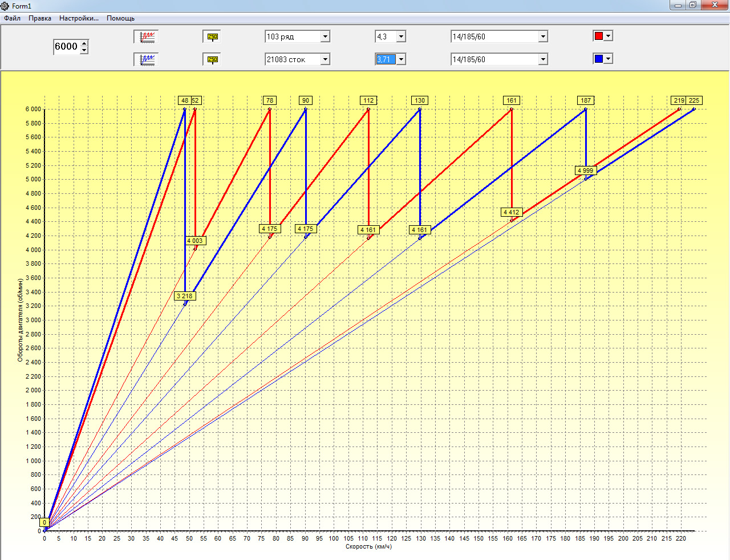This screenshot has width=730, height=560.
Task: Close the Form1 window
Action: pyautogui.click(x=715, y=5)
